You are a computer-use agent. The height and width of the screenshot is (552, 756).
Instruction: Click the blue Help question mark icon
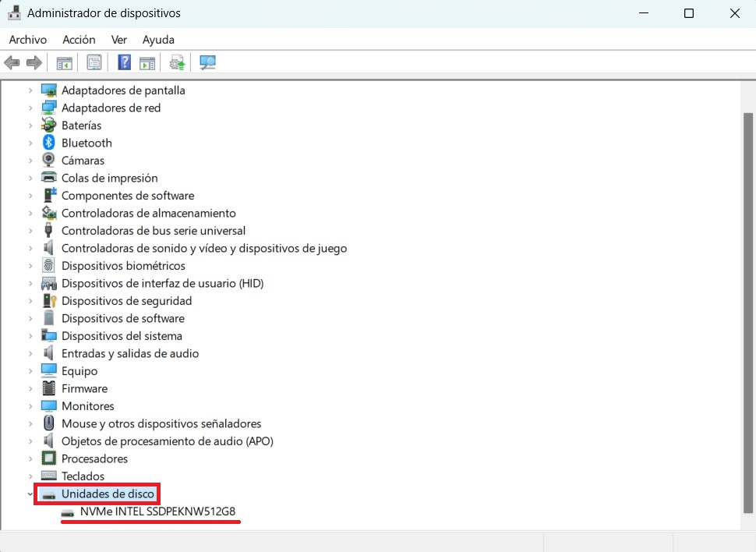(x=125, y=62)
